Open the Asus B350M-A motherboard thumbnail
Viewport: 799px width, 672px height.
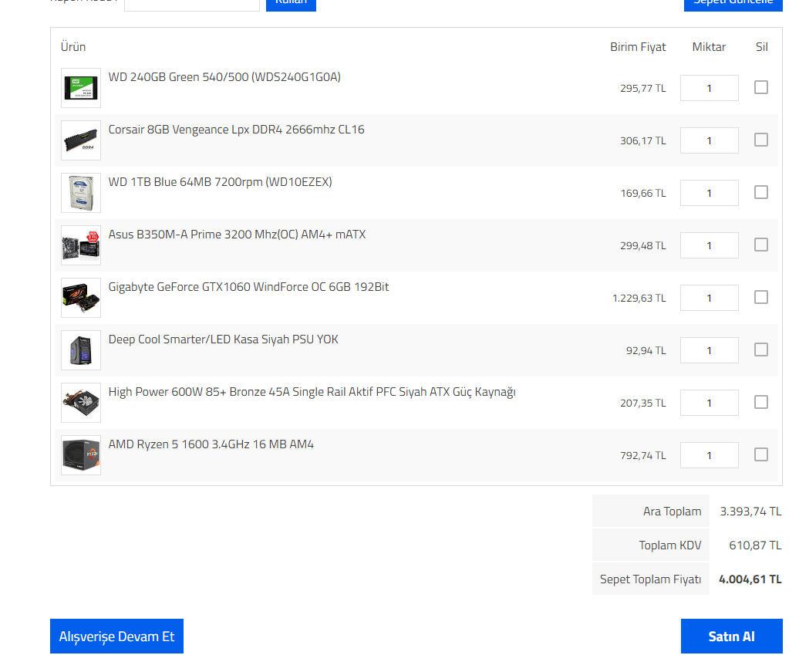pos(80,245)
